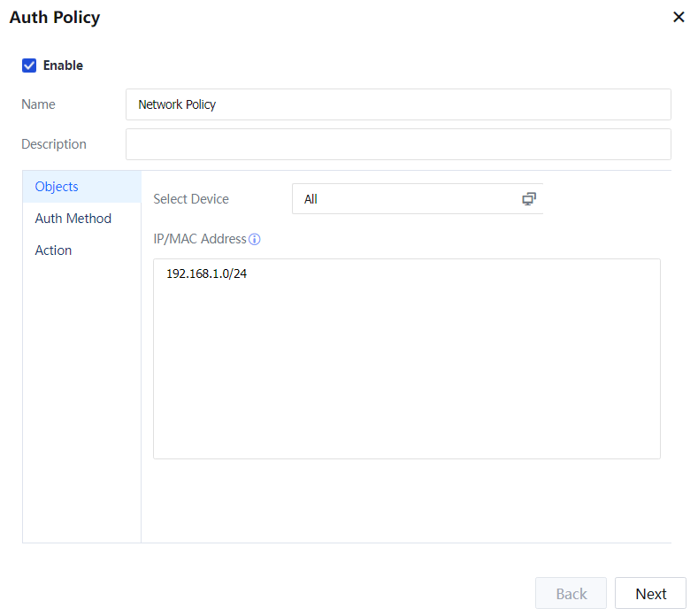Click the blank area of IP/MAC Address box
Viewport: 698px width, 616px height.
pos(407,372)
